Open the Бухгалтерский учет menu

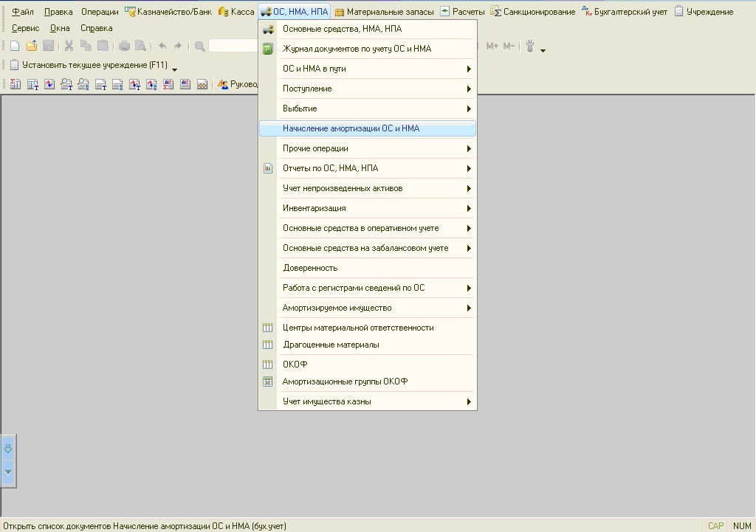pyautogui.click(x=625, y=12)
